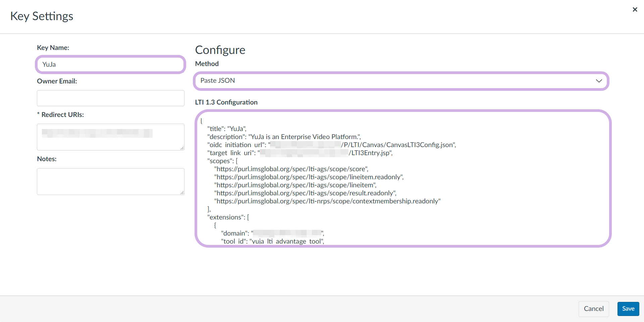The height and width of the screenshot is (322, 644).
Task: Click the Save button
Action: pos(628,309)
